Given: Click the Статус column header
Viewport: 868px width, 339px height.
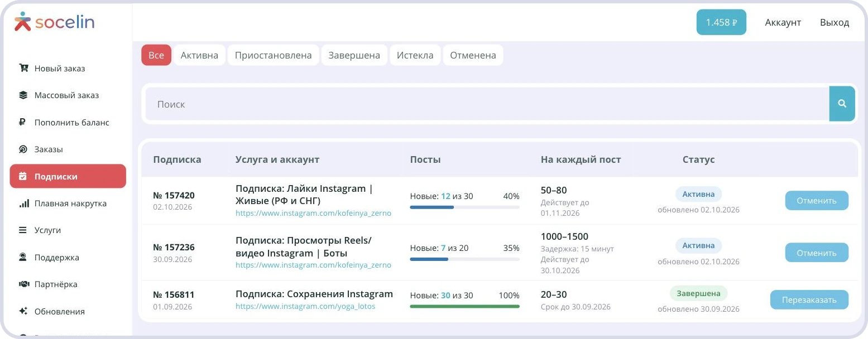Looking at the screenshot, I should (698, 159).
